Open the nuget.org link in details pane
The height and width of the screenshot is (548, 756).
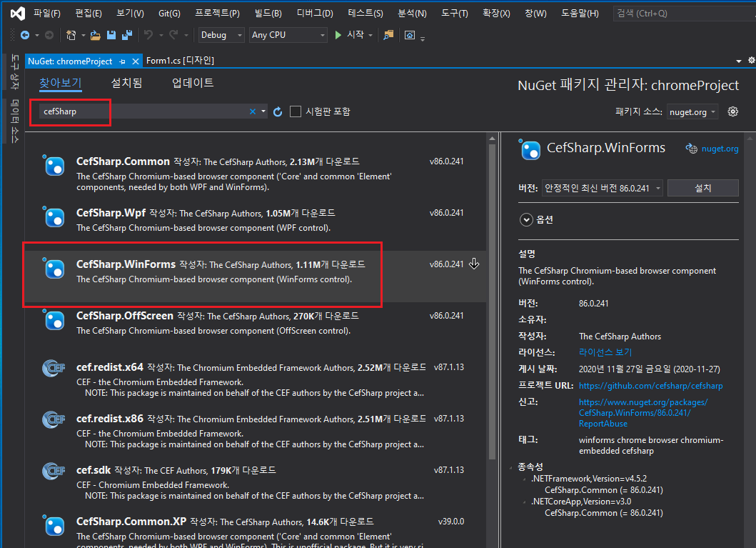coord(720,149)
